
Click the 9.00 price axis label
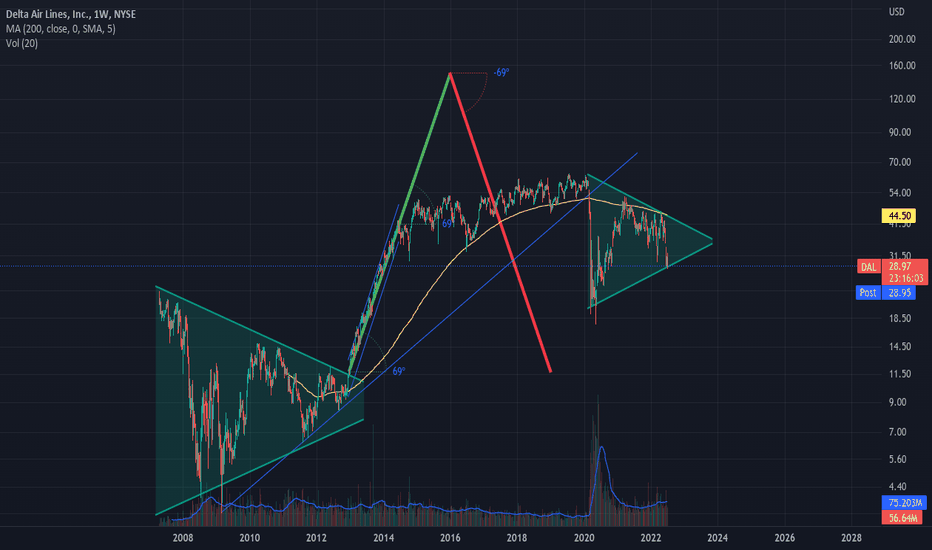[x=898, y=402]
